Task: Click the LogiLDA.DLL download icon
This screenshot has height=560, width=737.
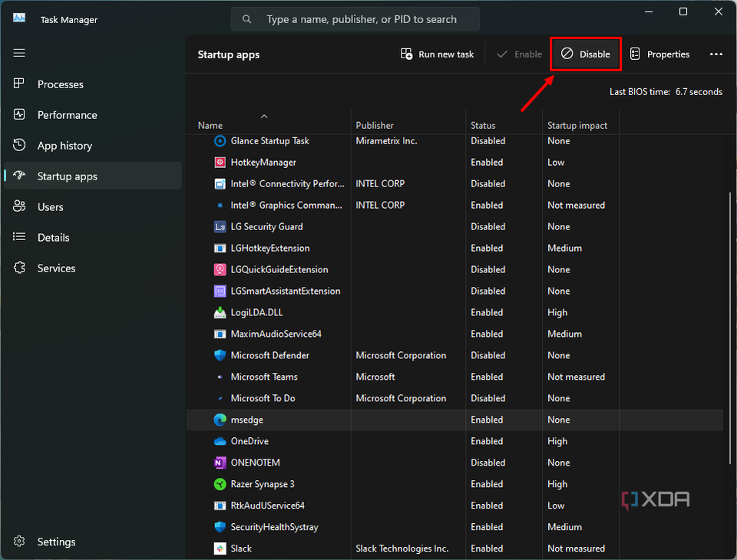Action: tap(220, 312)
